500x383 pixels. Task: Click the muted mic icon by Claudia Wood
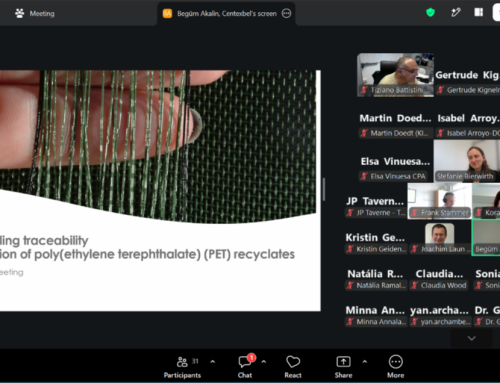414,285
